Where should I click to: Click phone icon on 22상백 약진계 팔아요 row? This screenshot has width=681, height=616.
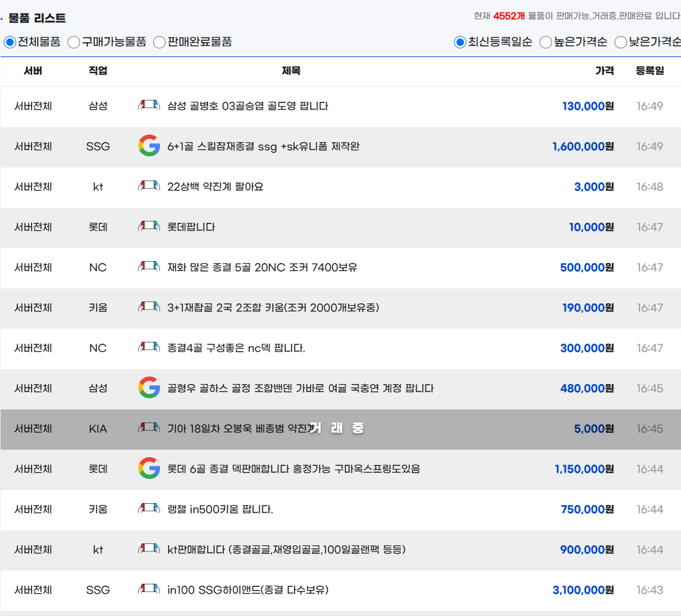pos(149,186)
